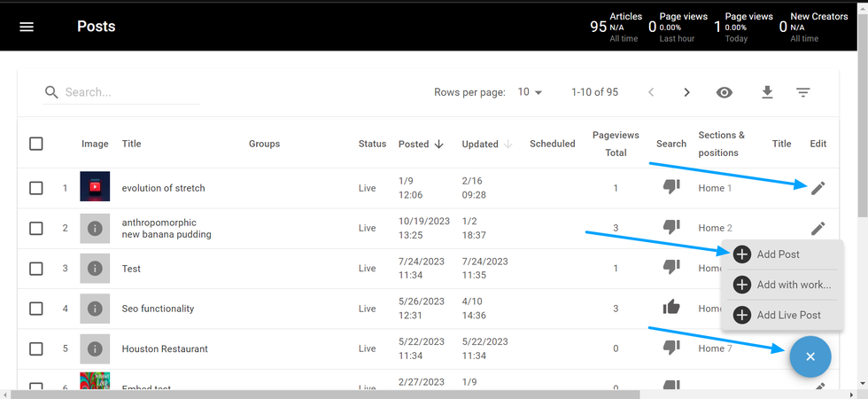868x399 pixels.
Task: Click the thumbs-up icon for Seo functionality
Action: pos(671,308)
